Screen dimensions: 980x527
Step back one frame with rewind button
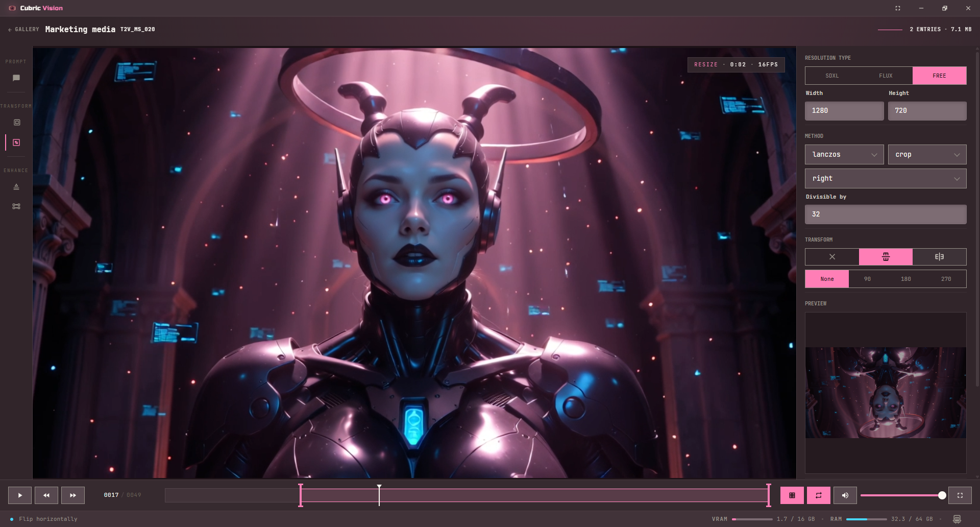[x=46, y=495]
